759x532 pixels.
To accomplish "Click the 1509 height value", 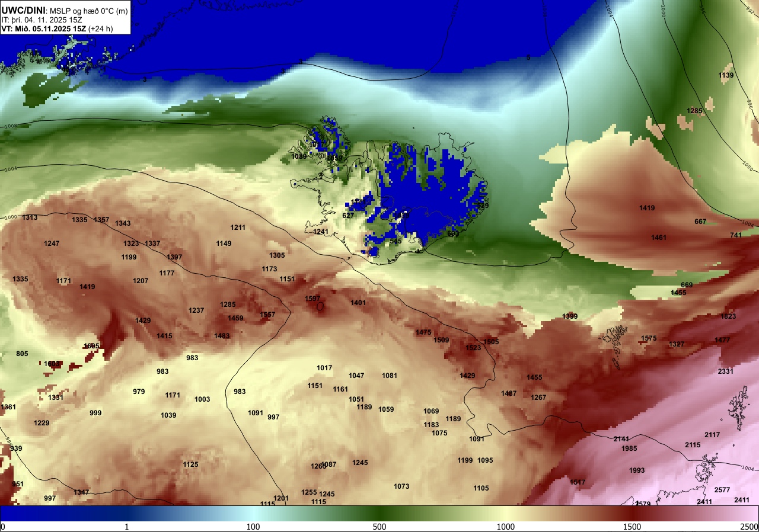I will click(441, 340).
